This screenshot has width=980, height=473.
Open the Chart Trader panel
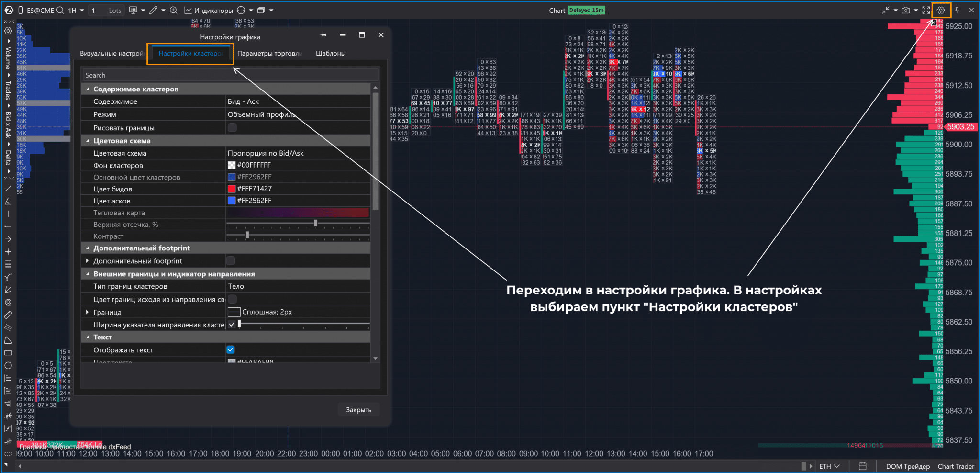[x=956, y=466]
